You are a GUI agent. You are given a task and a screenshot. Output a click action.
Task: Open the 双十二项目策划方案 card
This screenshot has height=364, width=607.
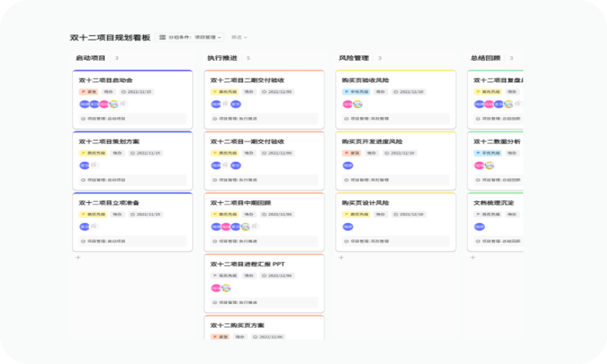132,160
